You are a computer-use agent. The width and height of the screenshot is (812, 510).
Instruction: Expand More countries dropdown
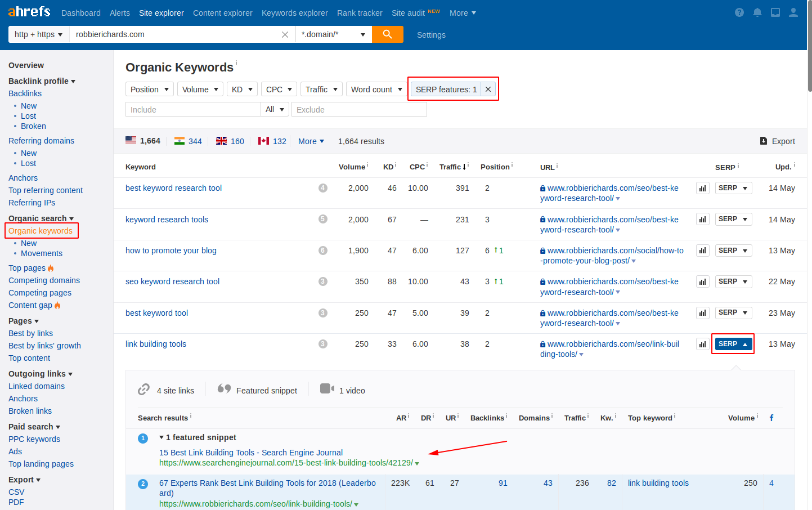(311, 141)
